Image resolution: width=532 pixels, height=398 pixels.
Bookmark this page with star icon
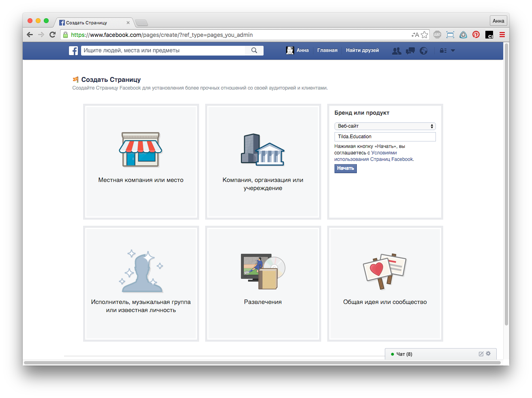point(424,35)
